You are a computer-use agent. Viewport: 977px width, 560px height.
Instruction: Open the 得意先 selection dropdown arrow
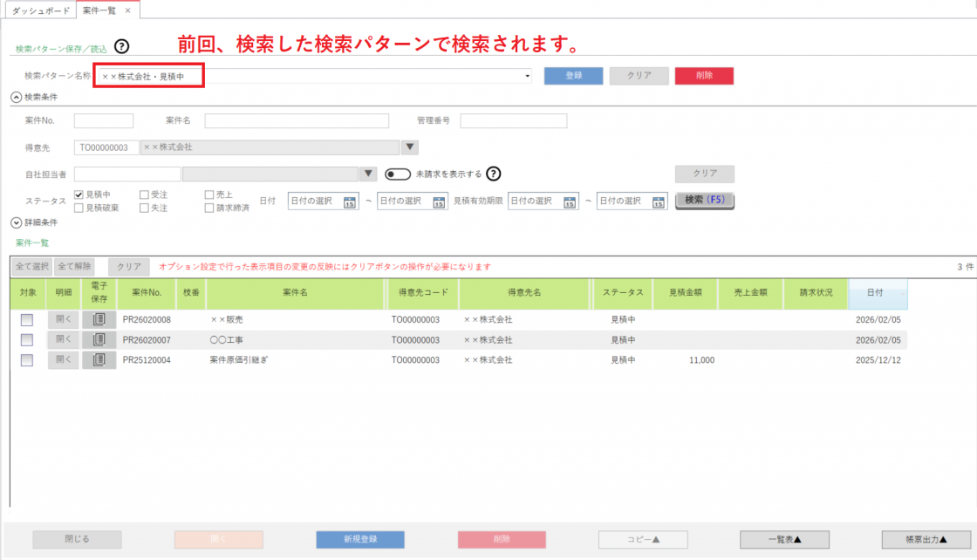coord(411,147)
